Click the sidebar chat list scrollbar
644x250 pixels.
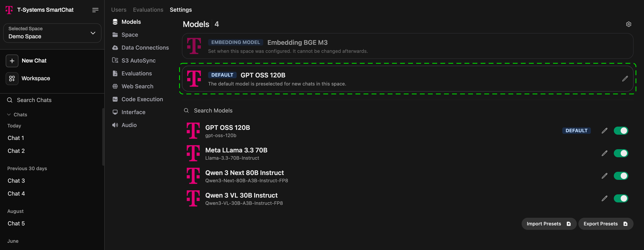click(103, 137)
